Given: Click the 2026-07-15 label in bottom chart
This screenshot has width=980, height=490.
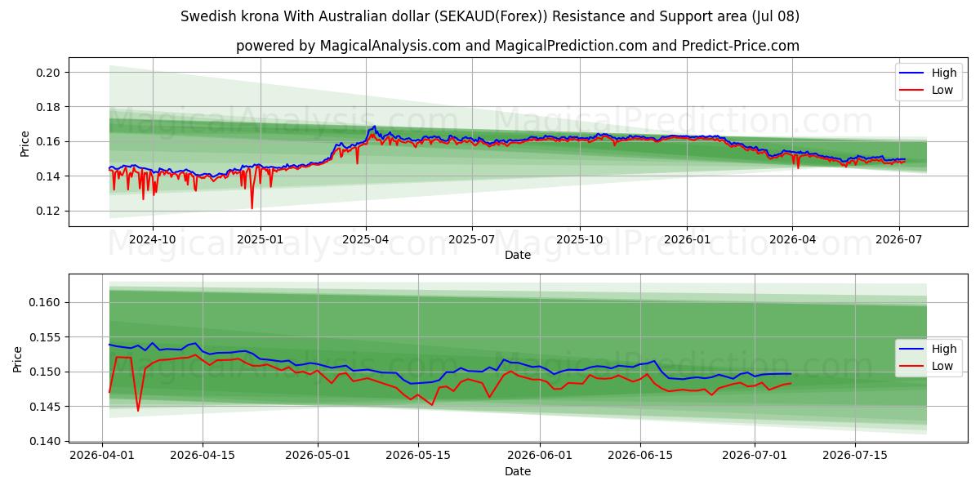Looking at the screenshot, I should click(856, 456).
